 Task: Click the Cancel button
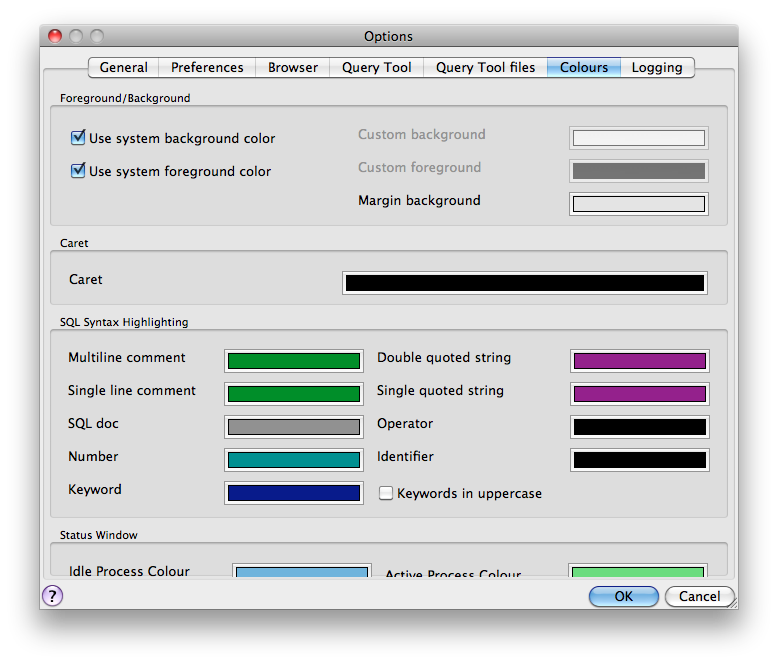point(699,597)
